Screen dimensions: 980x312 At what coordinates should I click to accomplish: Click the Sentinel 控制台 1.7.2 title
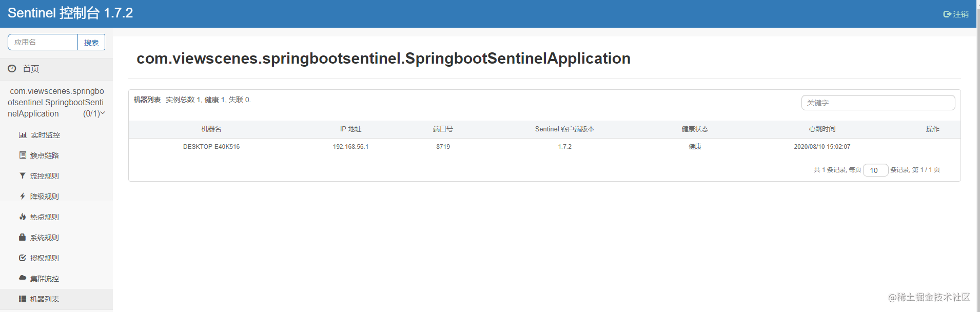coord(70,13)
